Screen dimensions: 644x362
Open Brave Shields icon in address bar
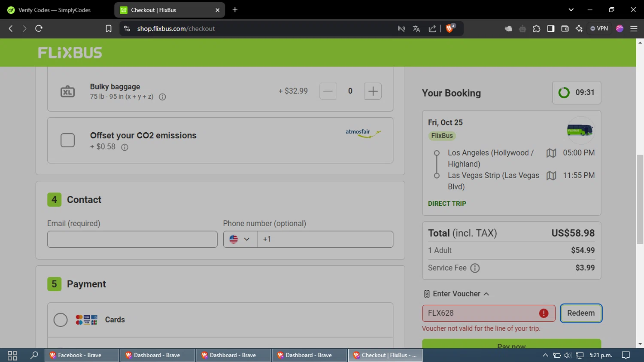click(450, 29)
